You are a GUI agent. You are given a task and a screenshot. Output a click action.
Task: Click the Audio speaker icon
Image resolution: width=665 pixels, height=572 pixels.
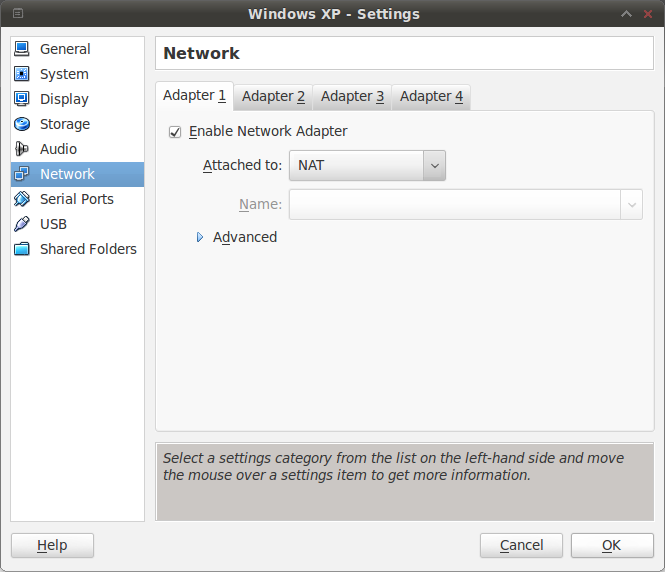(x=22, y=149)
